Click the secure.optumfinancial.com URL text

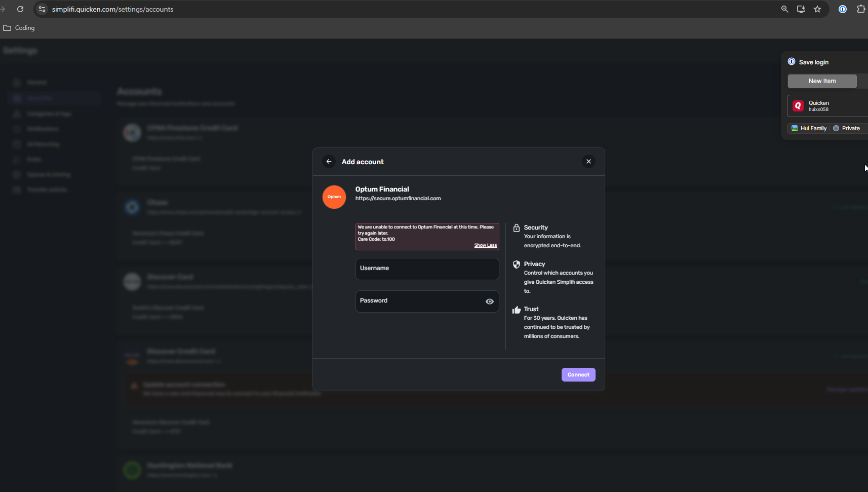[x=398, y=199]
